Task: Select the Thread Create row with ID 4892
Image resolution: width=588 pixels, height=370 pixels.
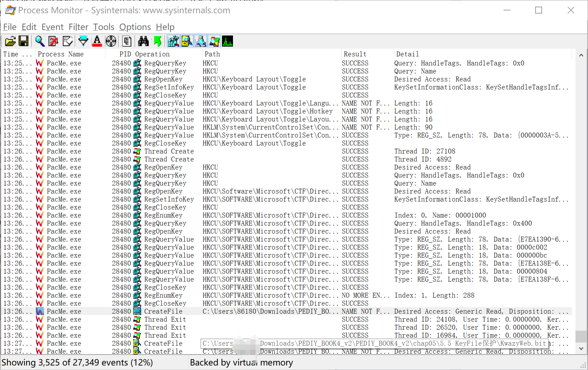Action: pyautogui.click(x=287, y=159)
